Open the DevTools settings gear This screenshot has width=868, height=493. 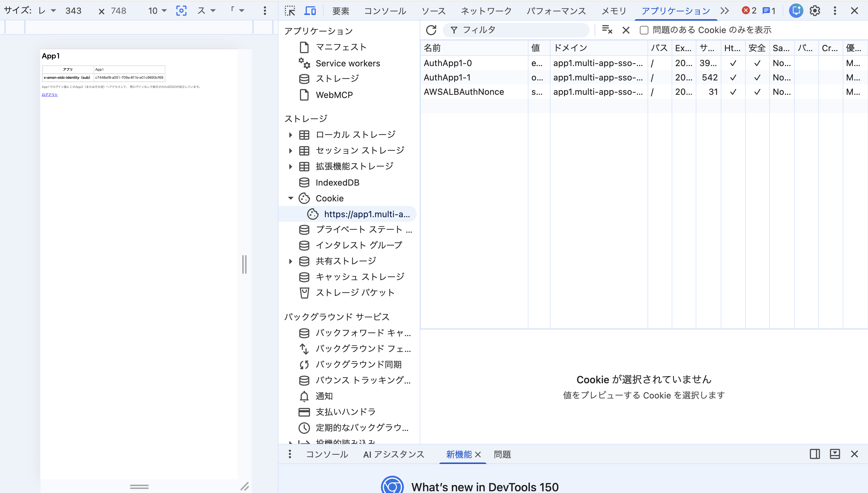click(x=815, y=11)
